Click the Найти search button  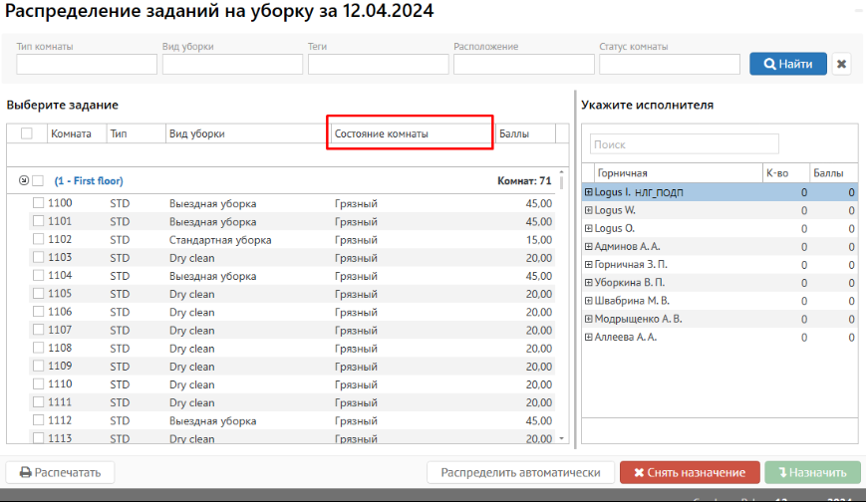click(x=787, y=64)
